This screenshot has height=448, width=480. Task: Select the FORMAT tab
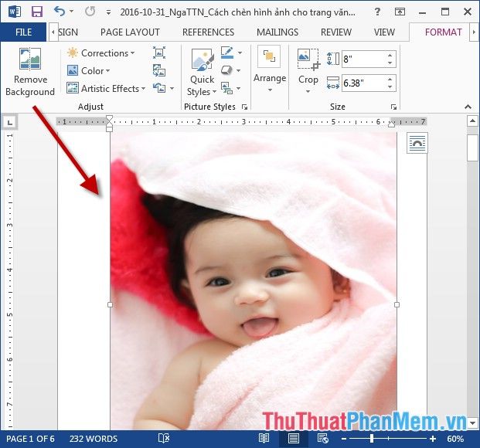[x=443, y=32]
